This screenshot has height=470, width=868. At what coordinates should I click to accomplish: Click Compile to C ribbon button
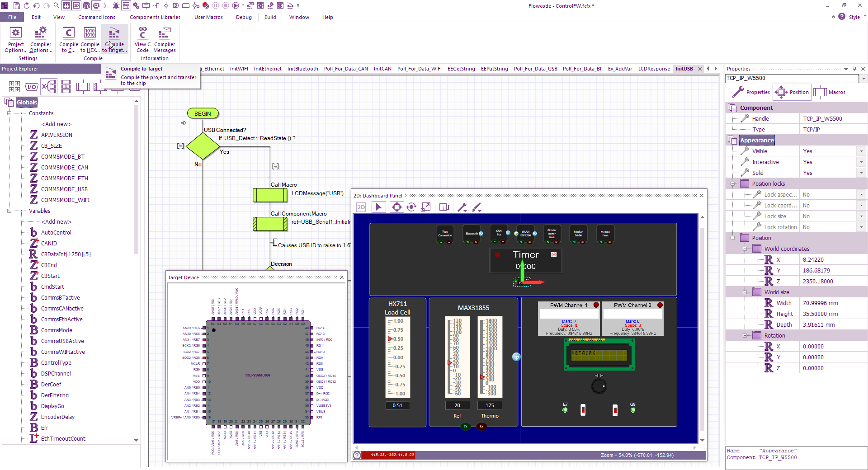pos(69,40)
